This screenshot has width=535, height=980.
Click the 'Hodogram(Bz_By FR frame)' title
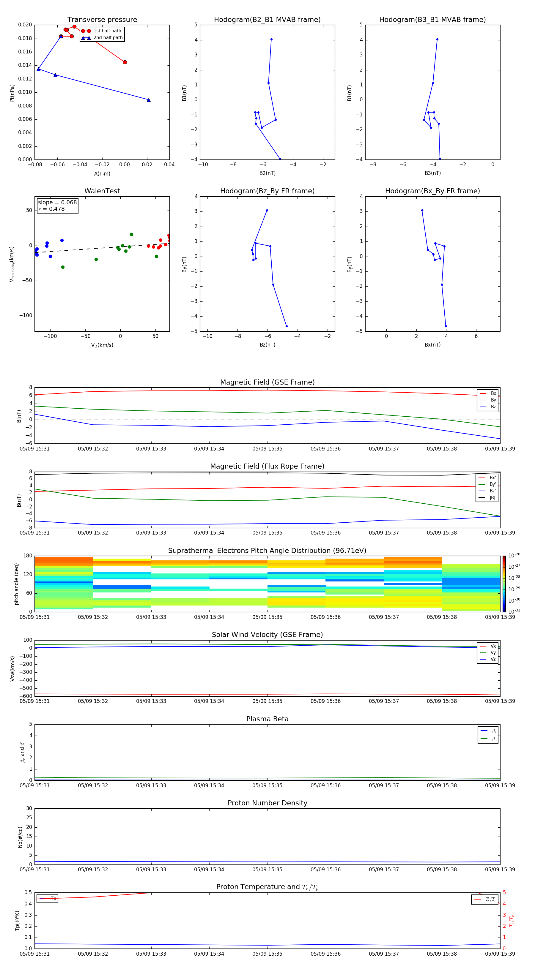(267, 191)
